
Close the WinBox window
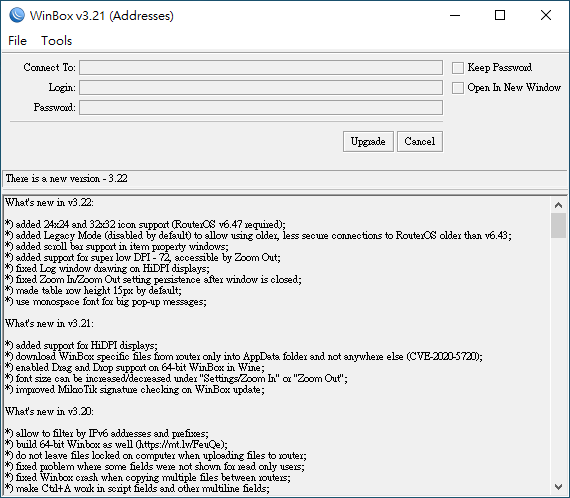tap(546, 15)
